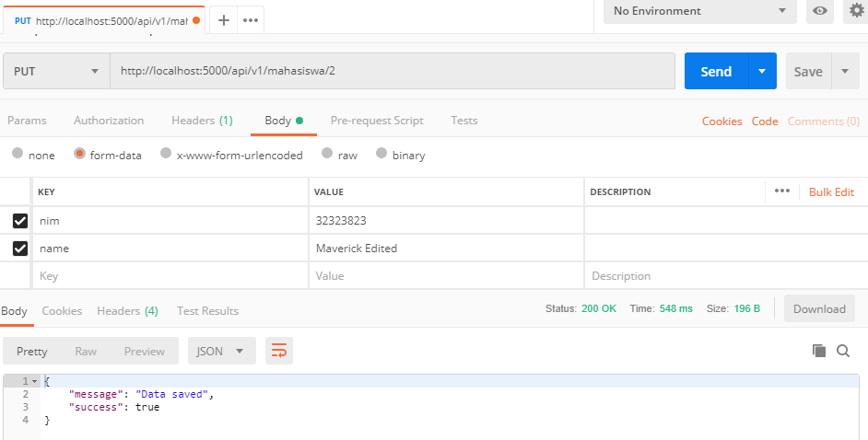This screenshot has height=440, width=868.
Task: Switch response view to Pretty
Action: (31, 351)
